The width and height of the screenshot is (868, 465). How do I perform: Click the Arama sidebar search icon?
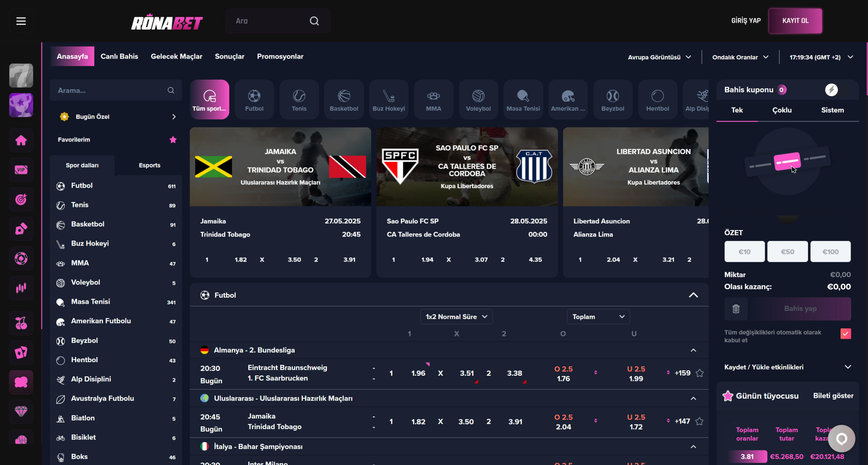171,90
